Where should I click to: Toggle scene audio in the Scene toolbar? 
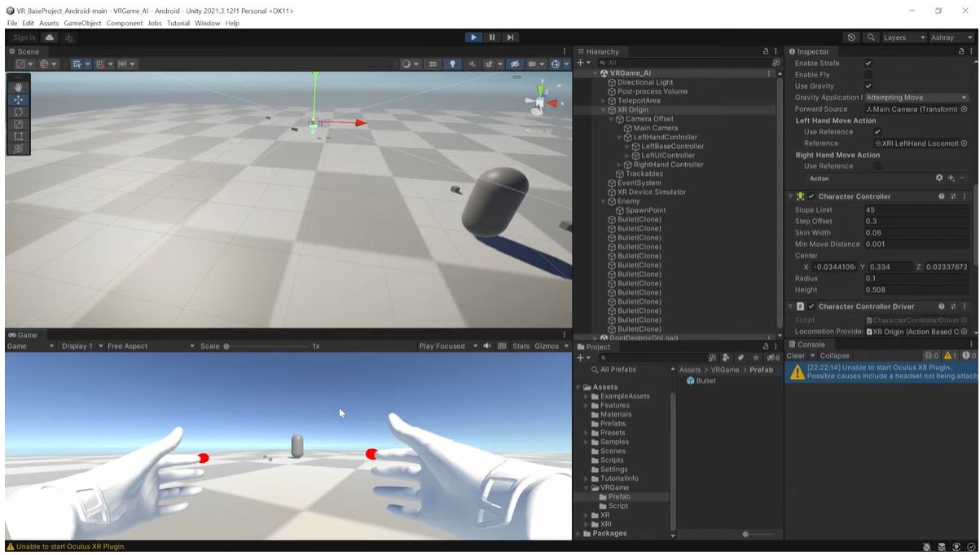(x=470, y=64)
